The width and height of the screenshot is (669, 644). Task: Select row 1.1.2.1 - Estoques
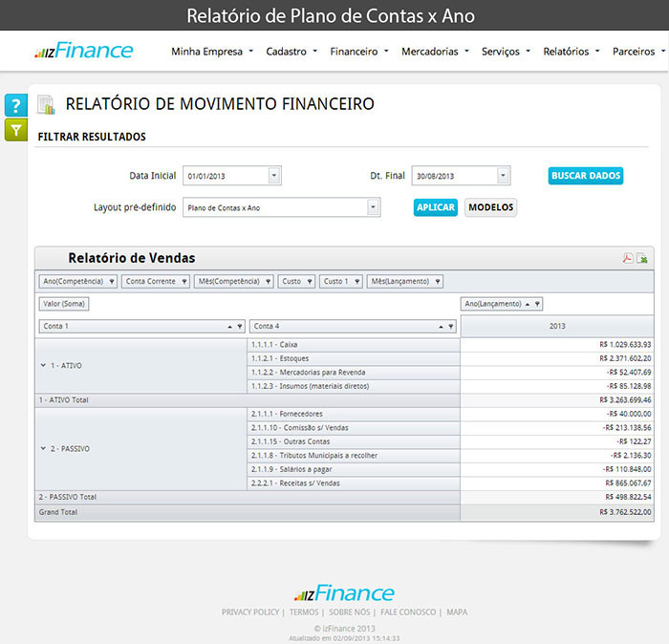(x=354, y=358)
